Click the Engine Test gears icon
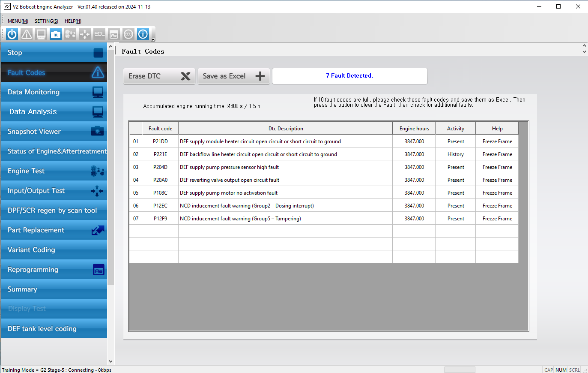Viewport: 588px width, 373px height. (x=98, y=171)
